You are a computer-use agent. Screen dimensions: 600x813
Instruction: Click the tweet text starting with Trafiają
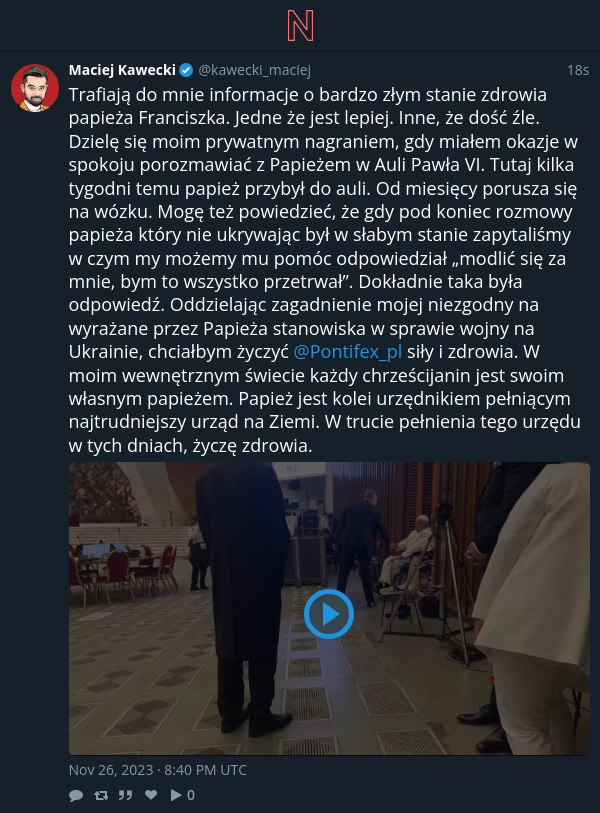coord(325,270)
